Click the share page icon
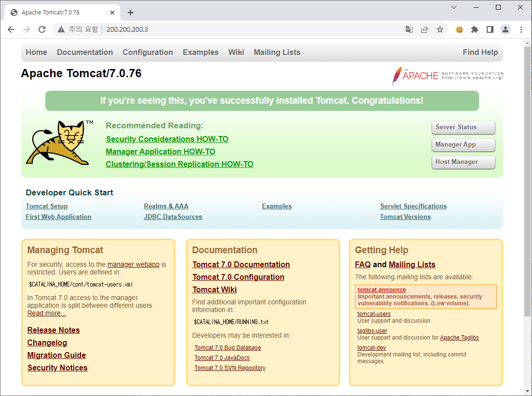Screen dimensions: 532x396 [x=425, y=29]
